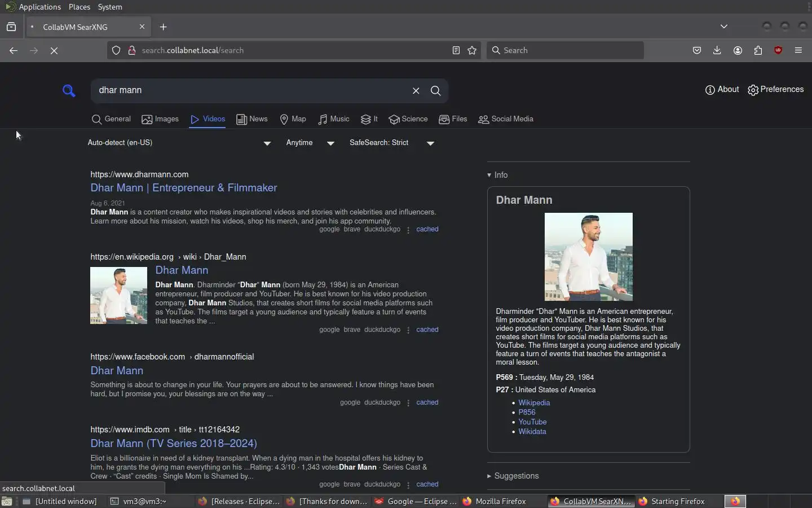This screenshot has width=812, height=508.
Task: Select the Videos category tab
Action: click(208, 119)
